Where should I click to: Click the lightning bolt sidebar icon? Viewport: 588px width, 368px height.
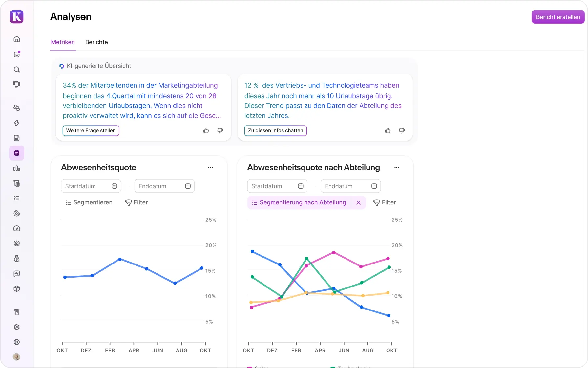click(x=17, y=123)
